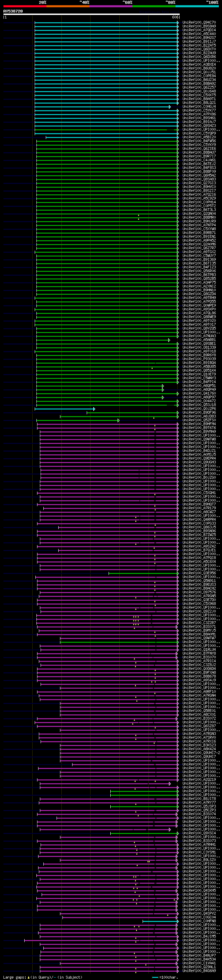Click the truncated alignment bar of UniRef100_C0HGJ4

[x=102, y=107]
